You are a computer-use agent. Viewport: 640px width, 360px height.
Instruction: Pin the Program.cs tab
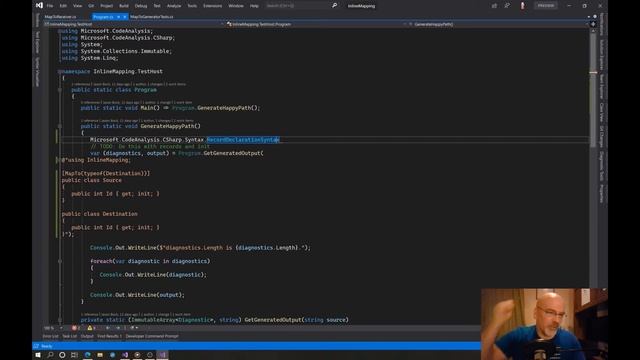118,17
